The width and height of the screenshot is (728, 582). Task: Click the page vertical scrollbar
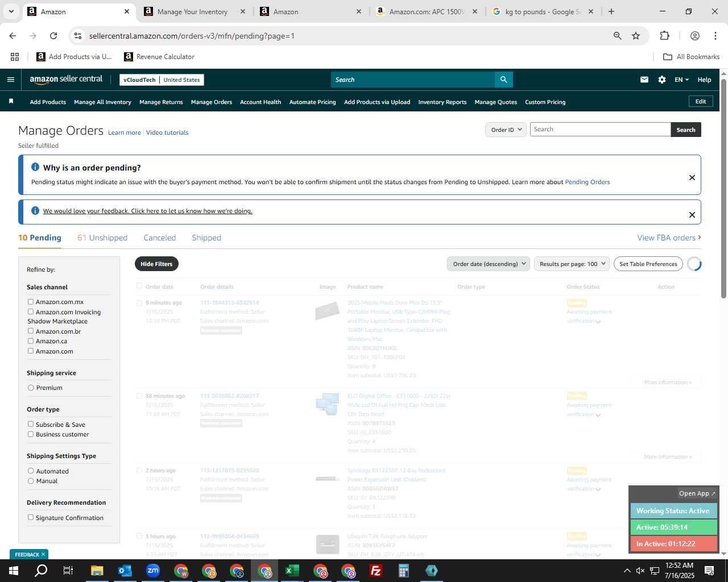pos(723,188)
